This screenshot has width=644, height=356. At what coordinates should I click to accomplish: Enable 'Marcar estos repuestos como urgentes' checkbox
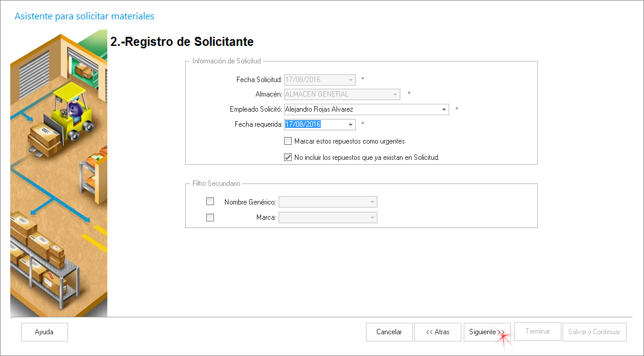(288, 141)
